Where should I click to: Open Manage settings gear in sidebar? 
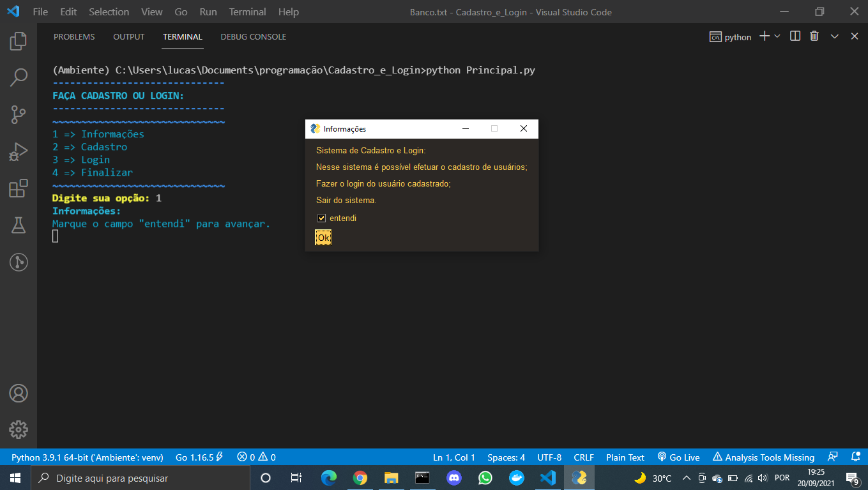19,430
